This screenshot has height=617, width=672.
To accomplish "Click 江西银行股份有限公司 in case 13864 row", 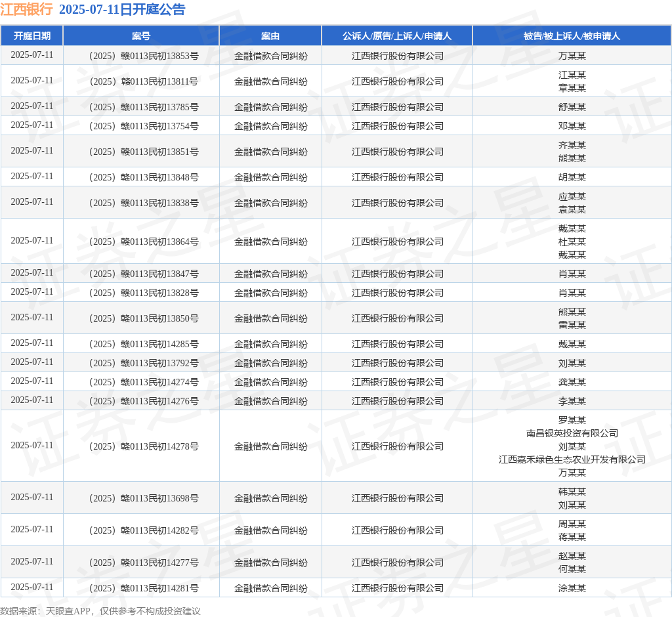I will [x=397, y=242].
